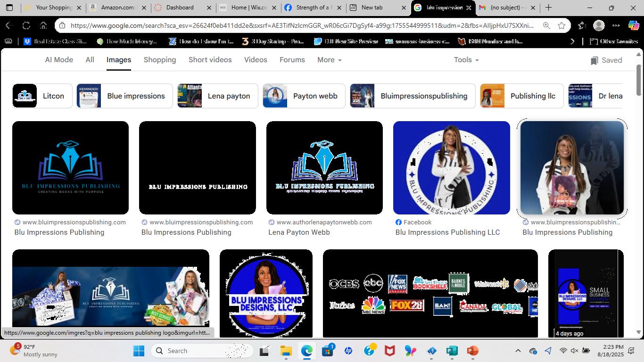
Task: Open the Lena Payton Webb result link
Action: pos(299,232)
